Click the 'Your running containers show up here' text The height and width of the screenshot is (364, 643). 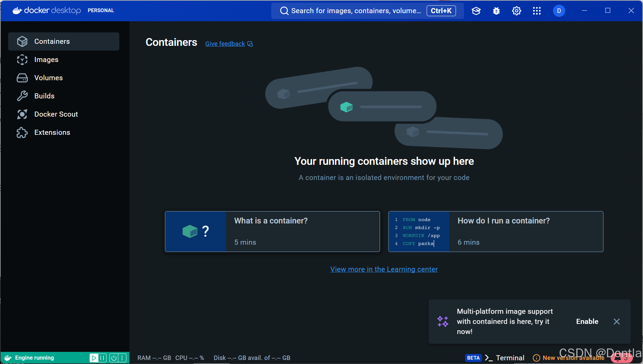[384, 161]
